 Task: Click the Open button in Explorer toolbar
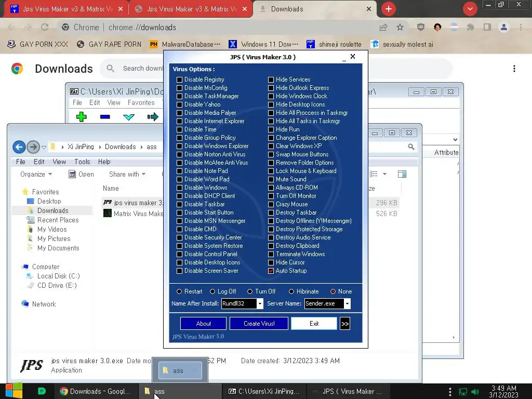82,174
